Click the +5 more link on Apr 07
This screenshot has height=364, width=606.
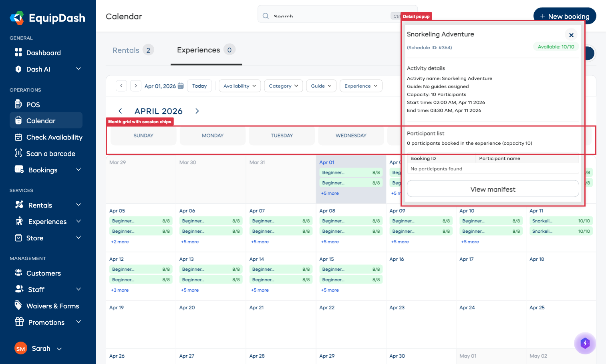coord(260,242)
